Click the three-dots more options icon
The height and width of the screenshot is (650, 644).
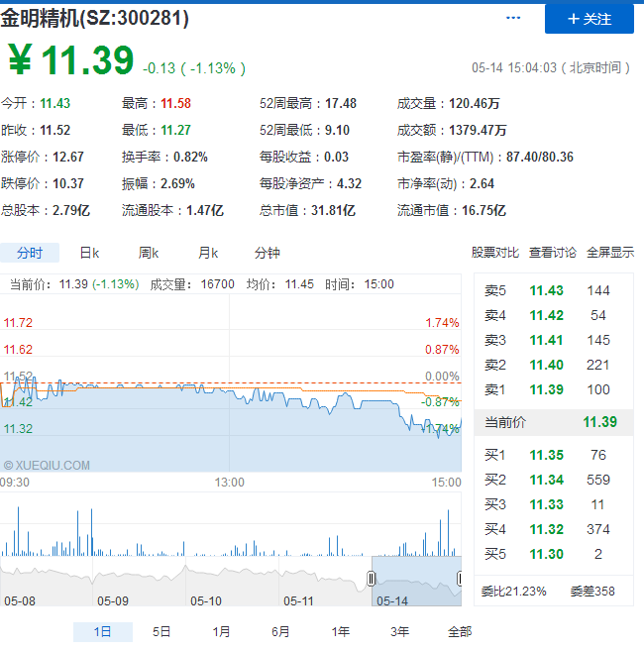coord(513,18)
